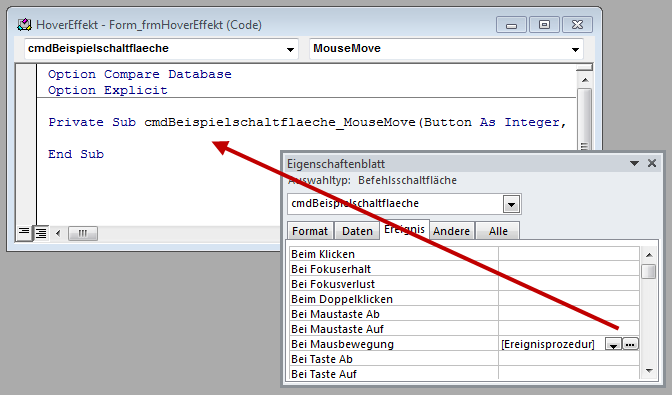Click the horizontal scrollbar thumb in code window
The height and width of the screenshot is (395, 672).
[83, 233]
